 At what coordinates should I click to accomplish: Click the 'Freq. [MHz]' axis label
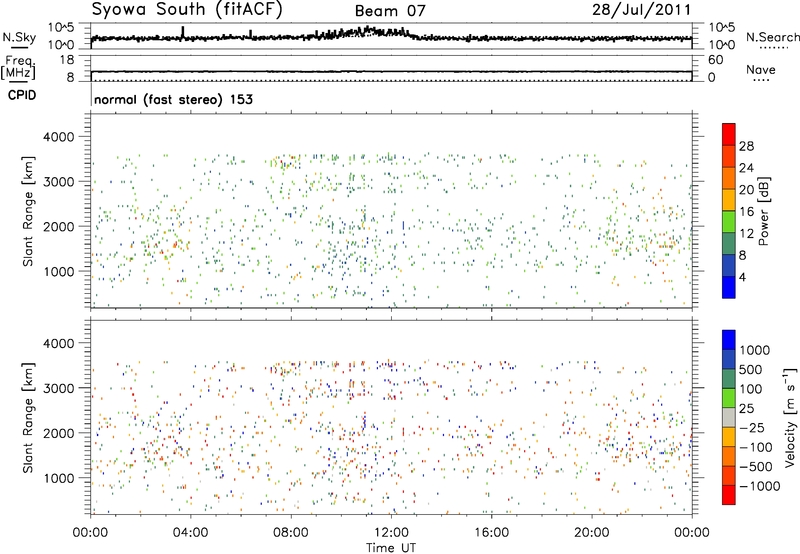[x=18, y=67]
